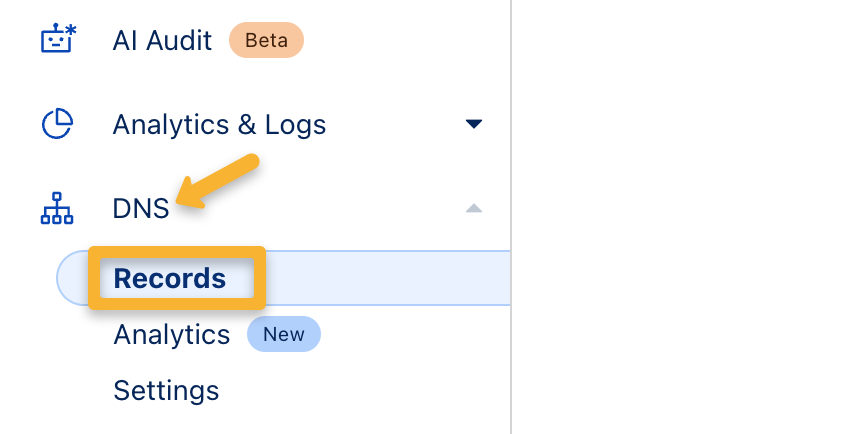
Task: Click the AI Audit robot icon
Action: [x=57, y=40]
